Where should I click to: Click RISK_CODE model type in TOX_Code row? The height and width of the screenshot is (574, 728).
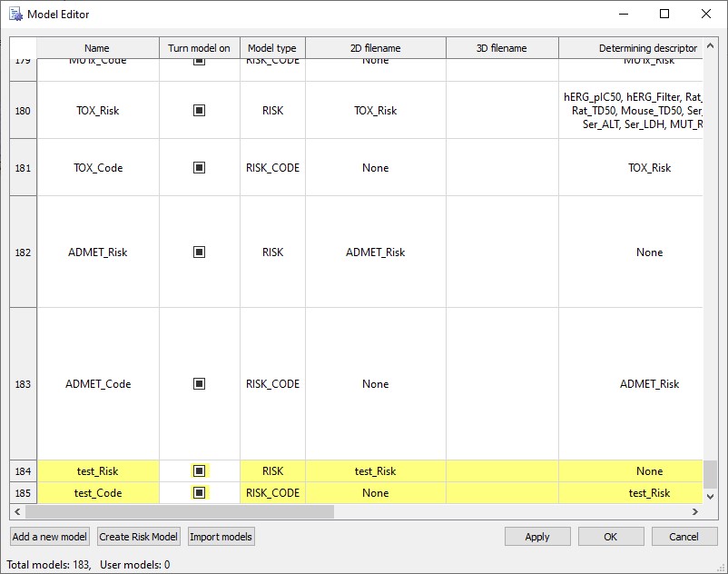click(x=272, y=168)
